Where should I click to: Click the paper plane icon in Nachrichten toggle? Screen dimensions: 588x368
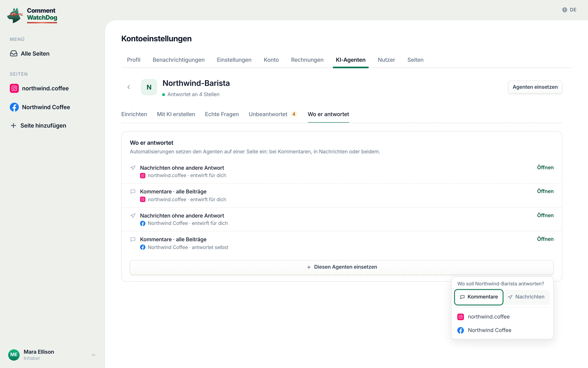510,297
